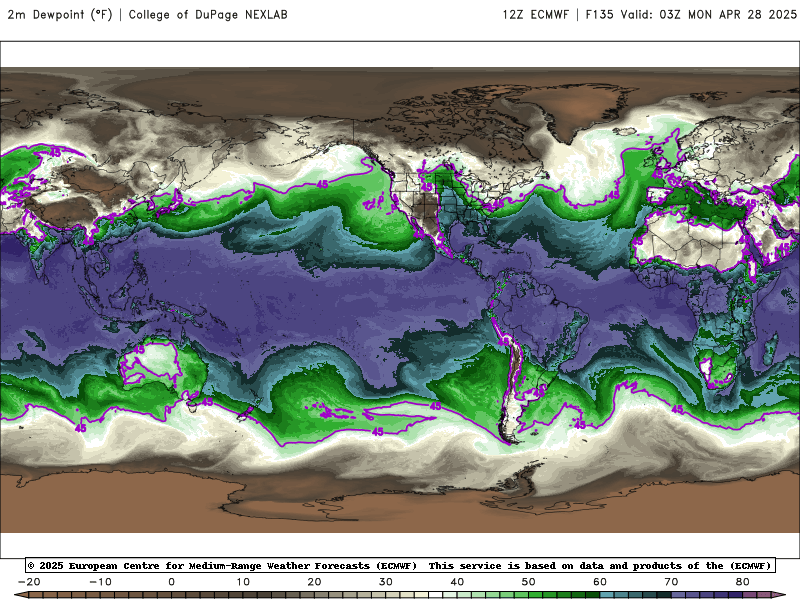The height and width of the screenshot is (600, 800).
Task: Click the "60" color scale label
Action: (600, 582)
